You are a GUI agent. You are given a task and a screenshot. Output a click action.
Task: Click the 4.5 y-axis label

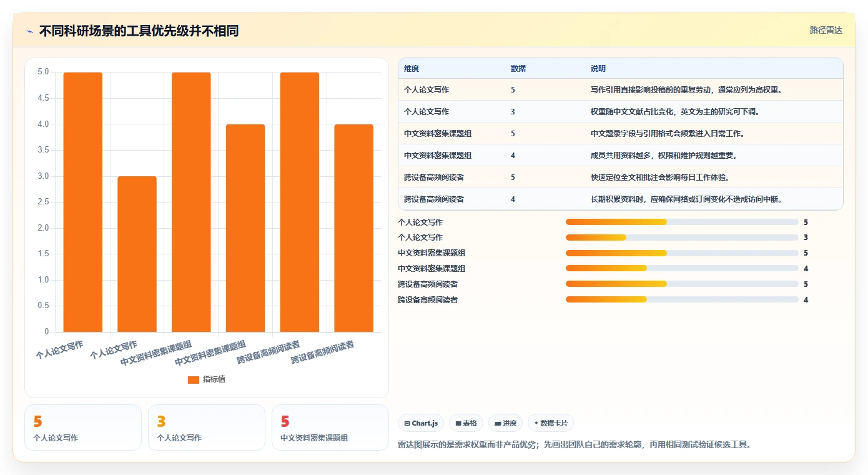42,98
